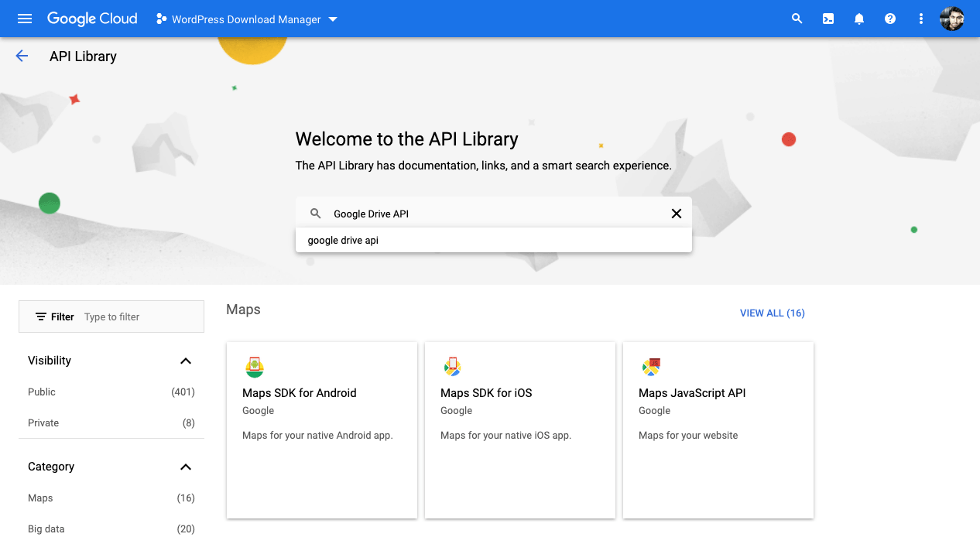Collapse the Category filter section
The width and height of the screenshot is (980, 544).
[x=185, y=467]
